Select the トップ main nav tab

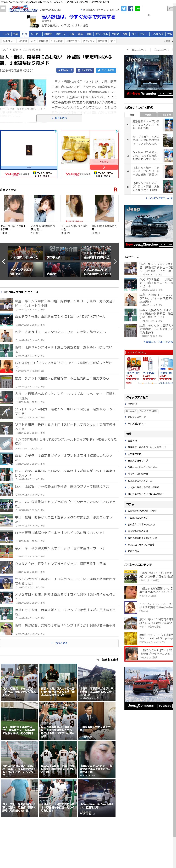6,34
